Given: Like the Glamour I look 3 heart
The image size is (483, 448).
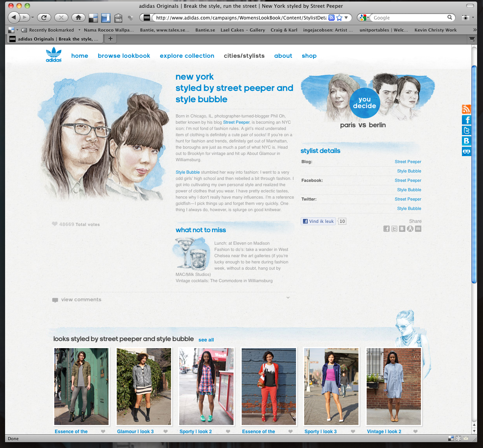Looking at the screenshot, I should 166,431.
